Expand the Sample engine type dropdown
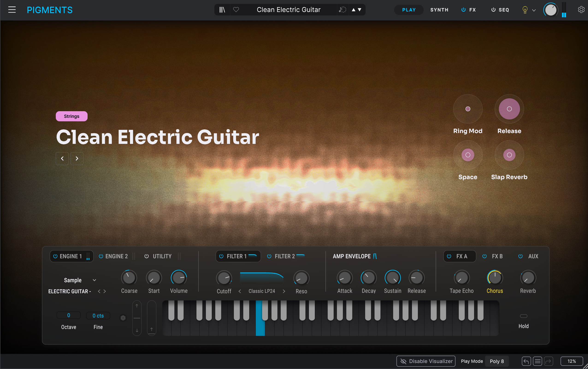Screen dimensions: 588x369 tap(94, 280)
